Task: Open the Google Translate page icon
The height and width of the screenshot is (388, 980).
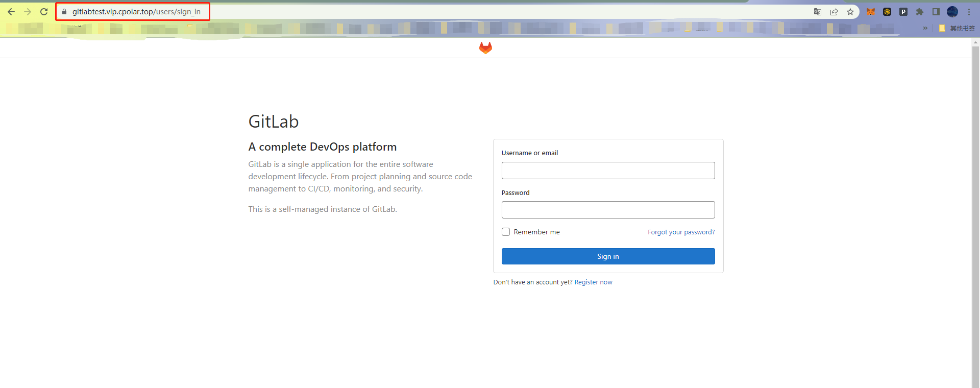Action: pos(818,12)
